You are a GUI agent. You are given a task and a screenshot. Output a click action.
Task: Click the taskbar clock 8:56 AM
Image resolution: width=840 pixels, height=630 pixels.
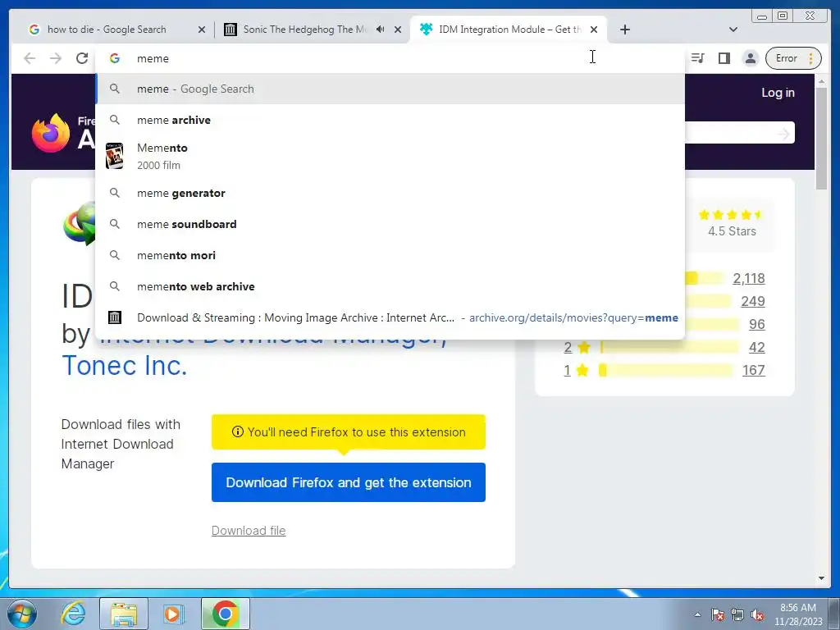(x=797, y=614)
